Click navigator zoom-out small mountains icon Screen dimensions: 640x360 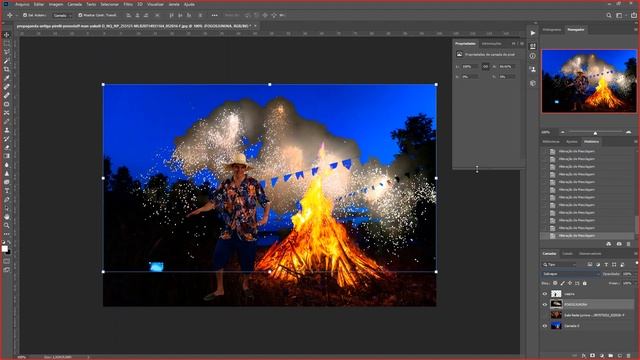click(562, 132)
